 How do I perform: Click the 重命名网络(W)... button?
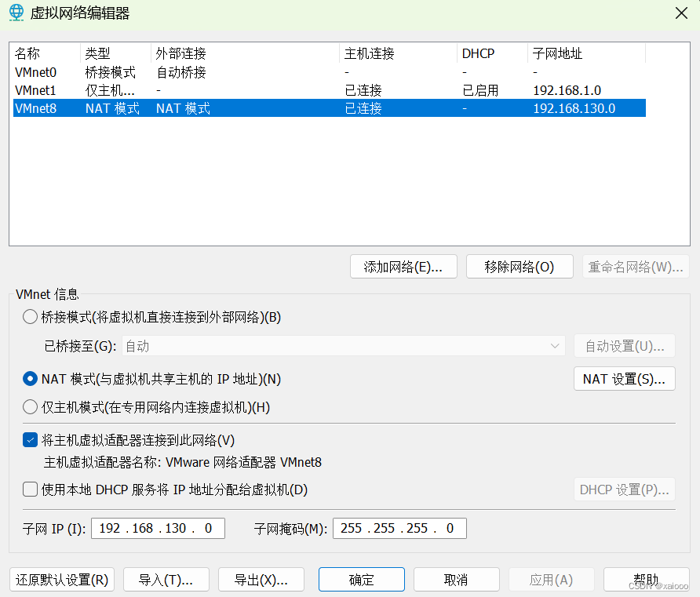coord(636,267)
